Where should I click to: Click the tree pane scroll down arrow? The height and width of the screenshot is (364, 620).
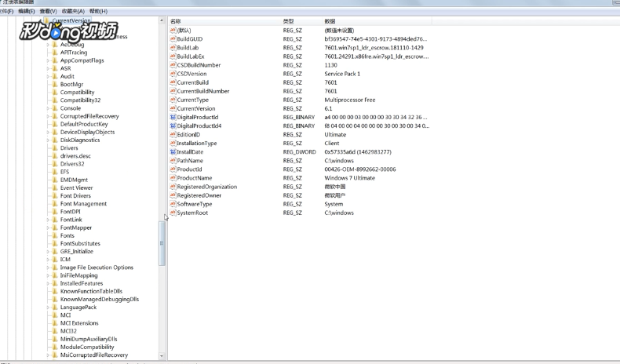pos(162,355)
